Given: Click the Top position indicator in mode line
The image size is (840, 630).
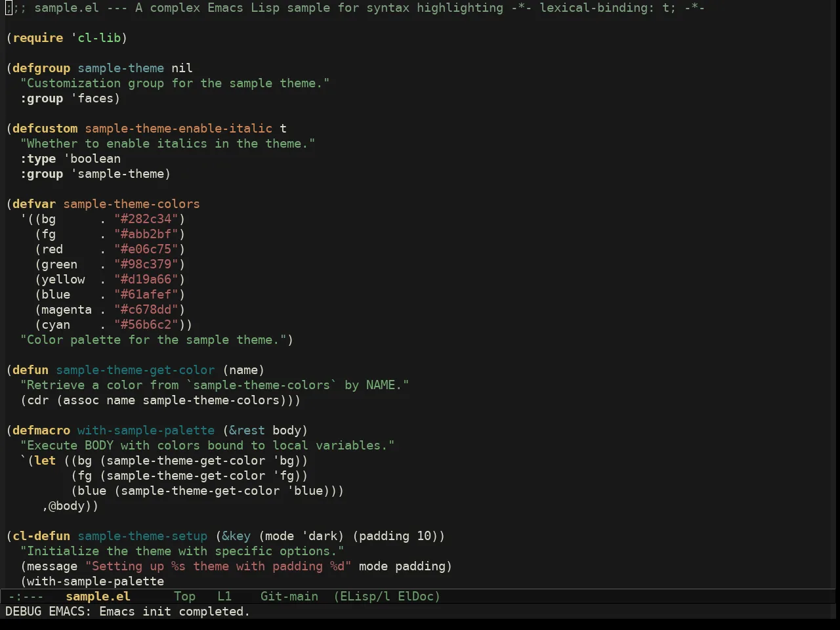Looking at the screenshot, I should pos(184,596).
